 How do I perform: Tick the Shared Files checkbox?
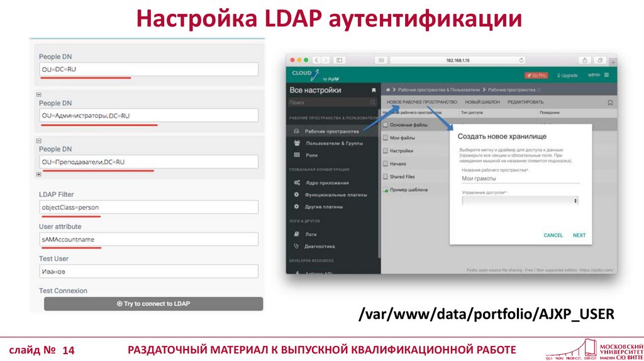386,177
